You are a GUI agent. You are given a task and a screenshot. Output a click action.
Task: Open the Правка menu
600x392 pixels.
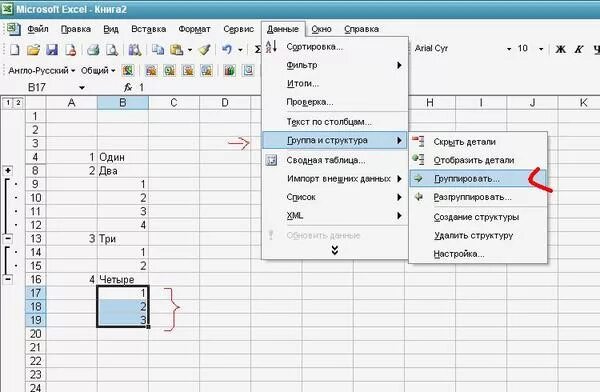[76, 29]
